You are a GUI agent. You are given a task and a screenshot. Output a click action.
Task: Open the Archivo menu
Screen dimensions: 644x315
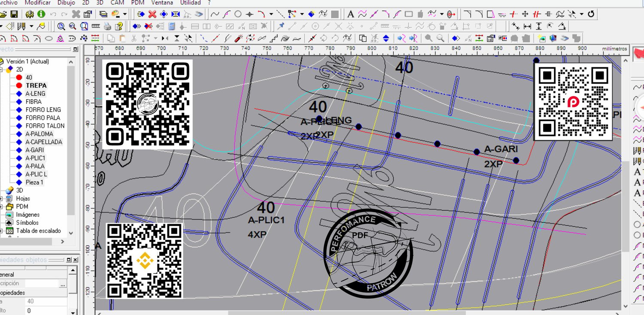pyautogui.click(x=8, y=3)
